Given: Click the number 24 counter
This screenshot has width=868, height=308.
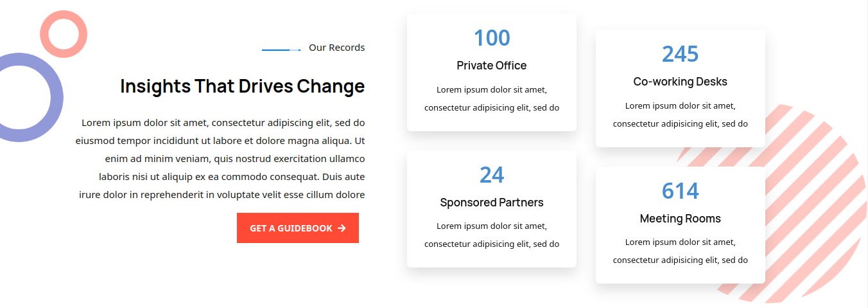Looking at the screenshot, I should coord(492,175).
